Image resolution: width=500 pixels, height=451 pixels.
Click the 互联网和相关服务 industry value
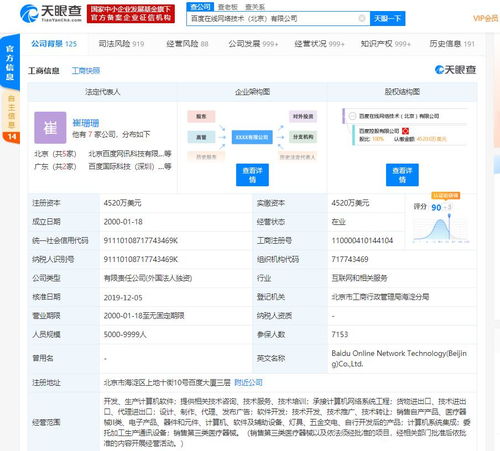(359, 278)
